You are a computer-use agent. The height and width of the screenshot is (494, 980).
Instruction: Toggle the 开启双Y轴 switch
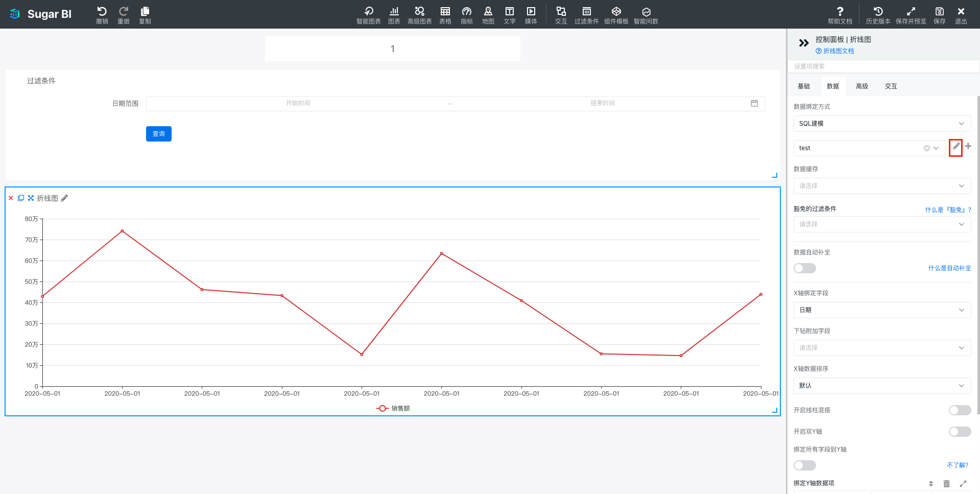point(960,432)
